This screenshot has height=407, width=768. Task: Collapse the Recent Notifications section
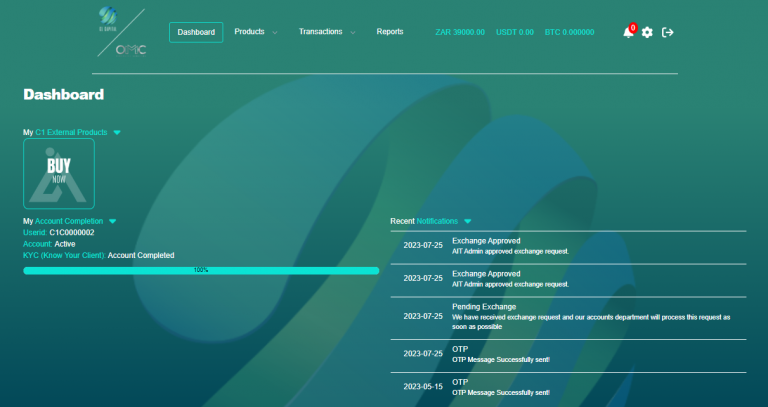coord(467,221)
